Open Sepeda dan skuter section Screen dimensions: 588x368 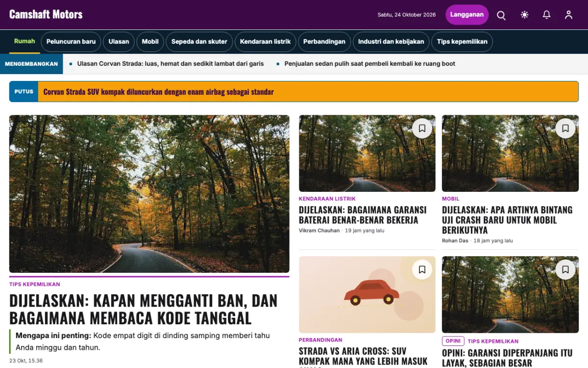199,42
